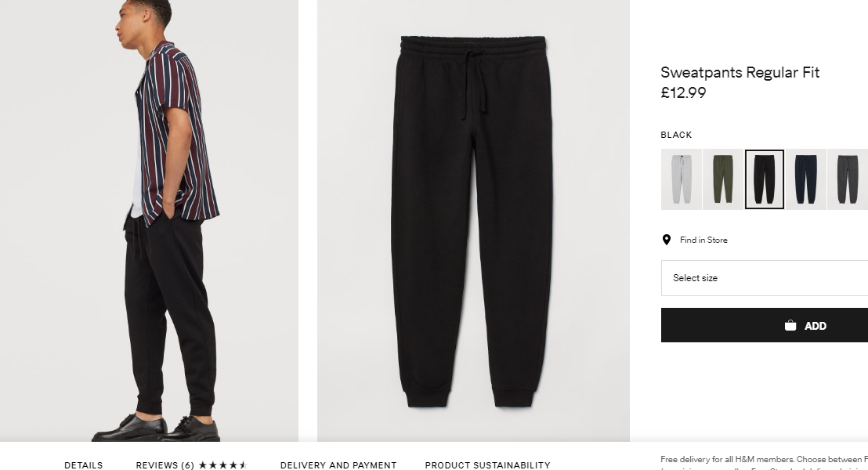Click the £12.99 price text
This screenshot has width=868, height=470.
tap(684, 92)
